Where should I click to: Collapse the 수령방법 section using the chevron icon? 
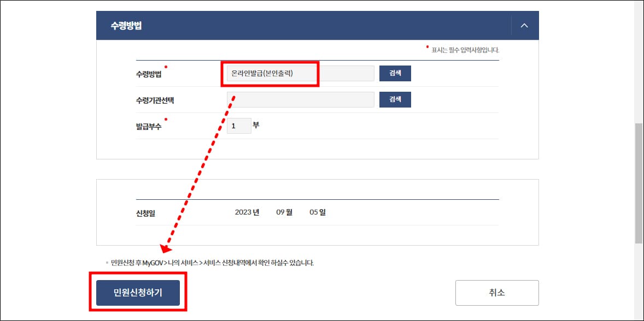coord(524,25)
